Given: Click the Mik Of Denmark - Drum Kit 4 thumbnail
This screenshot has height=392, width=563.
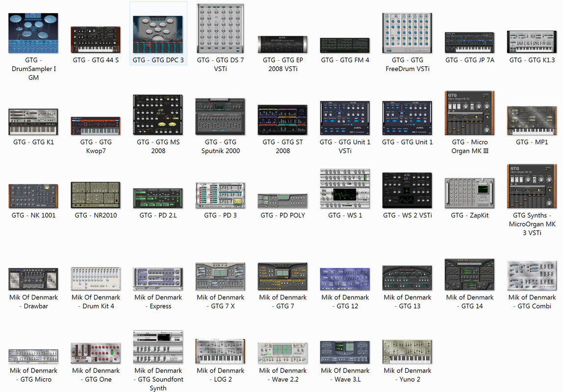Looking at the screenshot, I should pyautogui.click(x=96, y=278).
